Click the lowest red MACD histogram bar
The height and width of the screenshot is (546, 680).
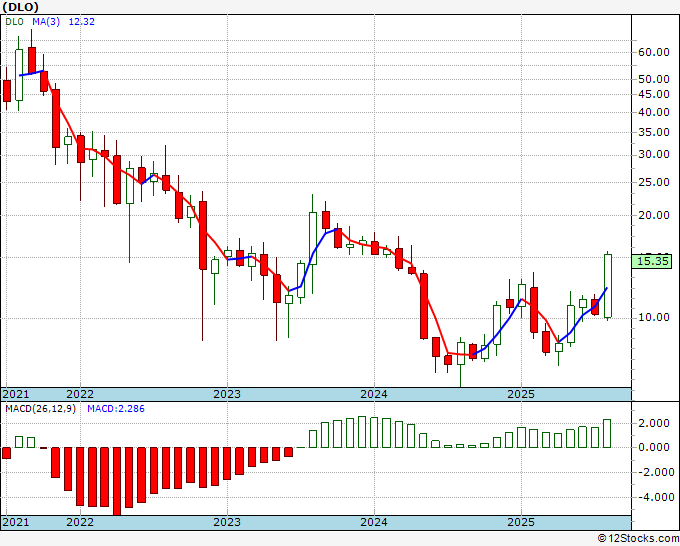(x=117, y=481)
